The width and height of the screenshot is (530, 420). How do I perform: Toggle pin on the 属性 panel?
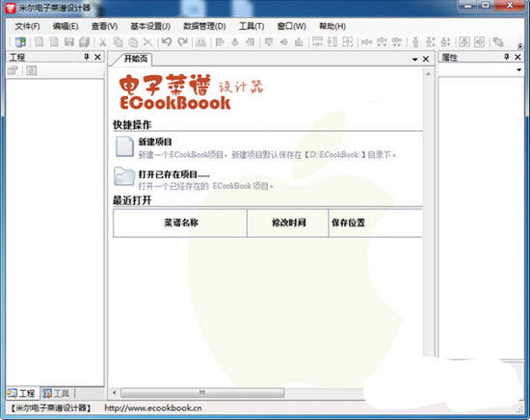[x=506, y=57]
